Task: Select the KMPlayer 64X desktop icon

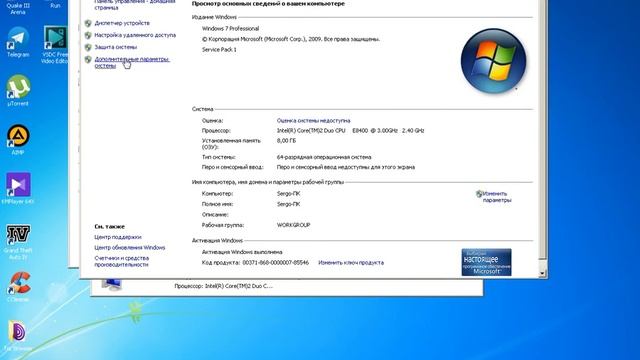Action: 18,188
